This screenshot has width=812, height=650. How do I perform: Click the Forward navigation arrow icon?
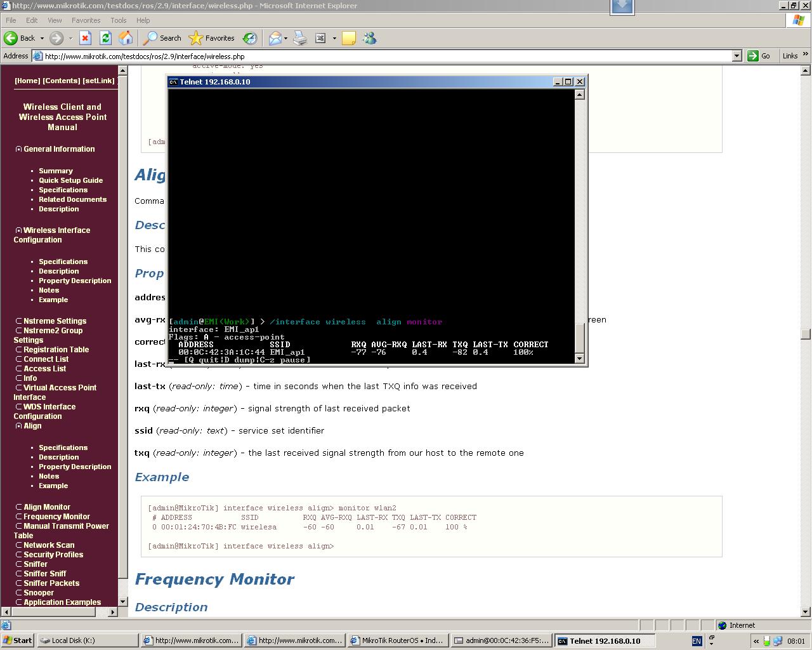click(56, 38)
